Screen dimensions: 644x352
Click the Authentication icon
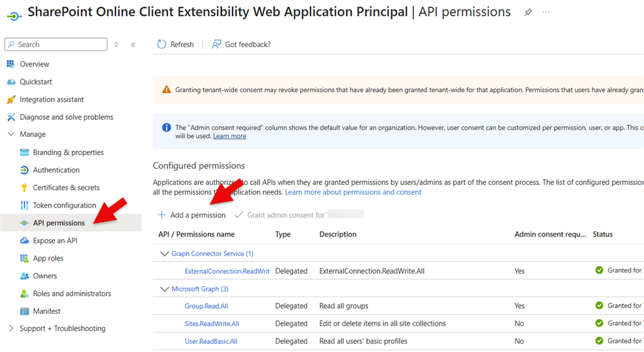click(x=24, y=170)
